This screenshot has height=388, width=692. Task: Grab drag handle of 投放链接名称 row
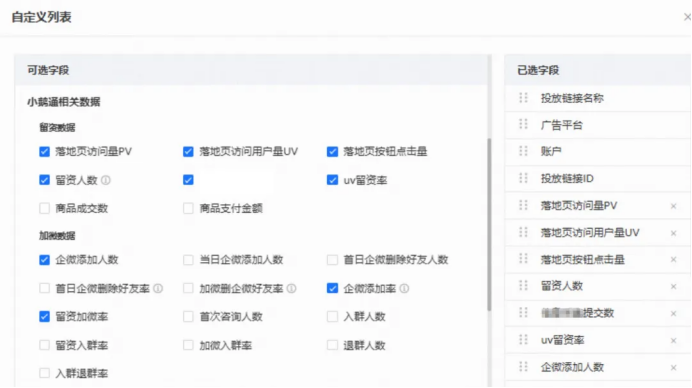coord(523,98)
